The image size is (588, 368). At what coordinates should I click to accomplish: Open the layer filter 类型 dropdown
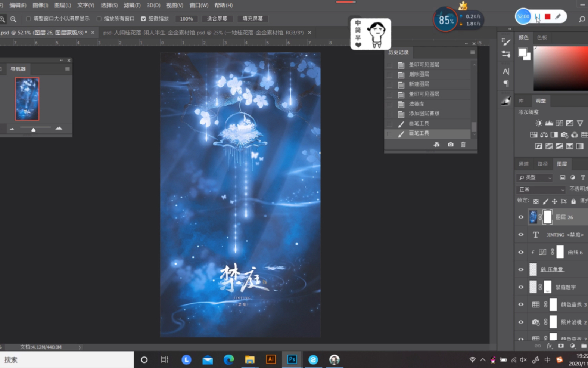pos(535,177)
